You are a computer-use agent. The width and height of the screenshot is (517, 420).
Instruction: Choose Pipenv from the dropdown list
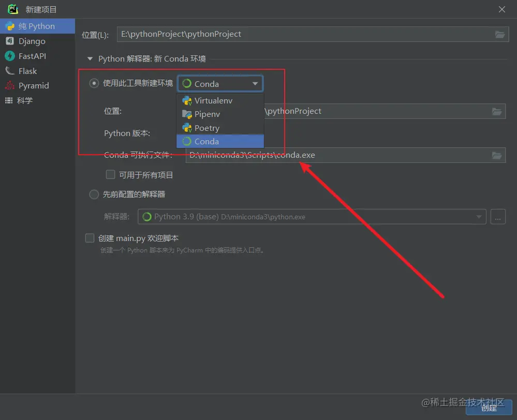220,114
